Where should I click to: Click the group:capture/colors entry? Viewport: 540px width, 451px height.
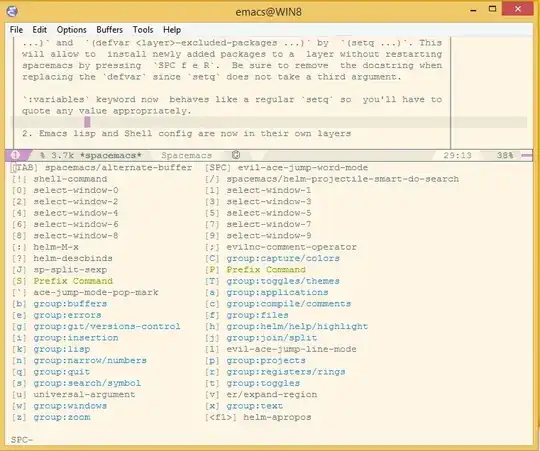(x=283, y=259)
